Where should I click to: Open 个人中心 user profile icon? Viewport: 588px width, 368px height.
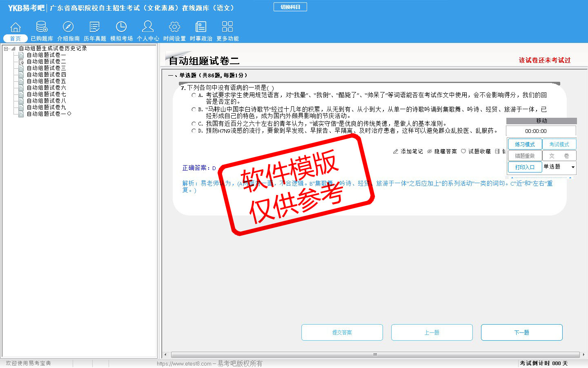(x=148, y=27)
